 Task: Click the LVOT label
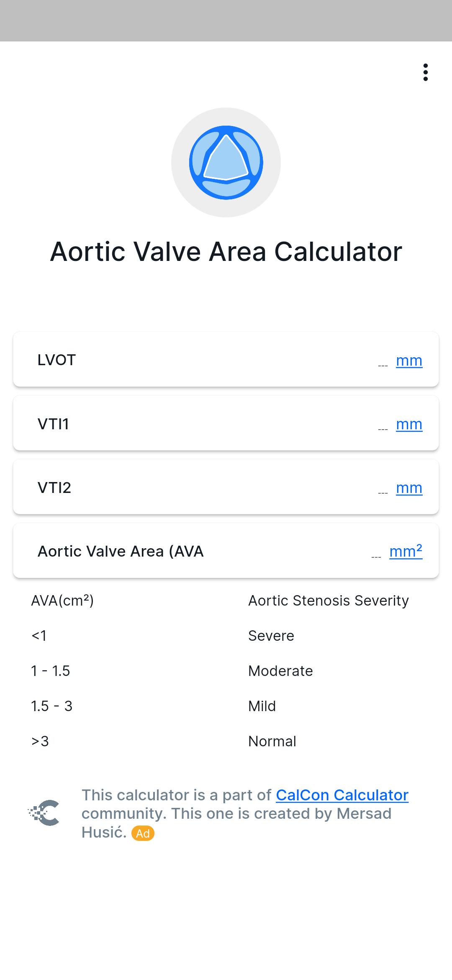(56, 360)
